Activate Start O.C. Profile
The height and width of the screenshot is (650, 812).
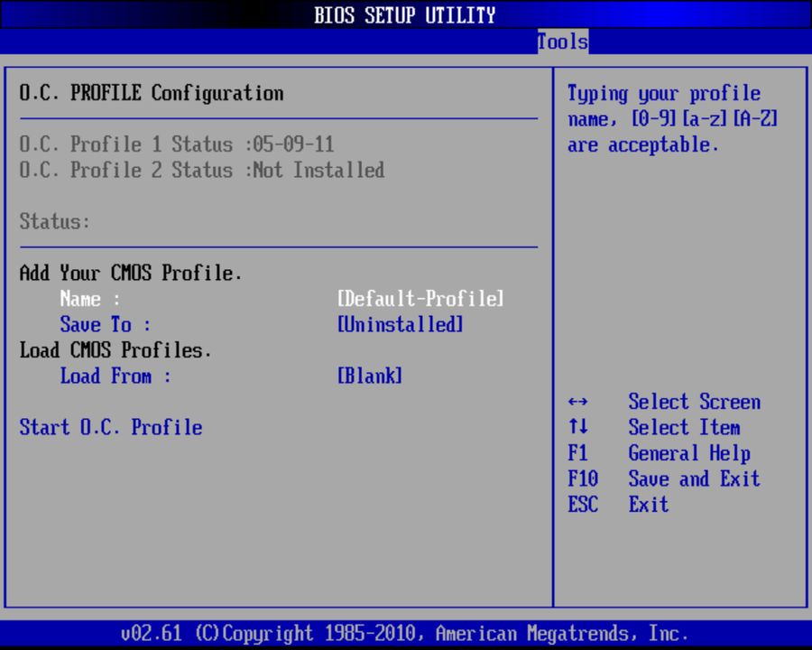pyautogui.click(x=110, y=427)
